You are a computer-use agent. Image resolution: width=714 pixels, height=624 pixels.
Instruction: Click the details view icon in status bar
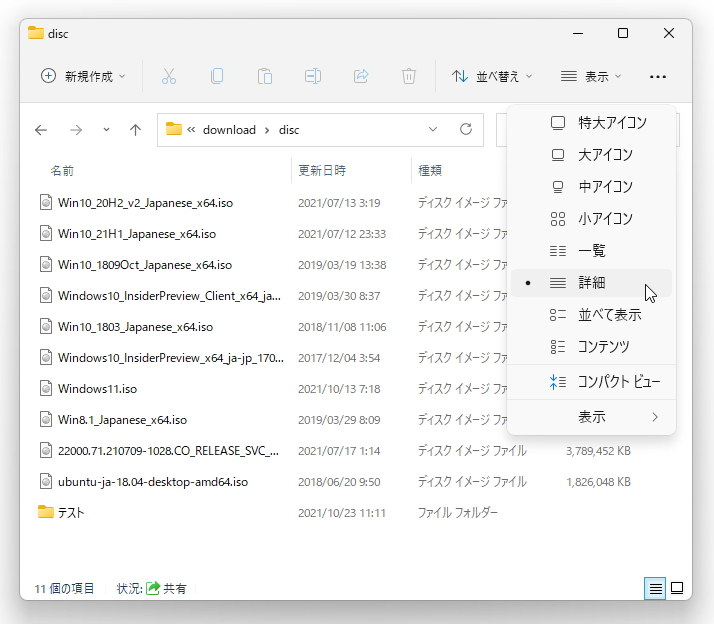pyautogui.click(x=655, y=588)
